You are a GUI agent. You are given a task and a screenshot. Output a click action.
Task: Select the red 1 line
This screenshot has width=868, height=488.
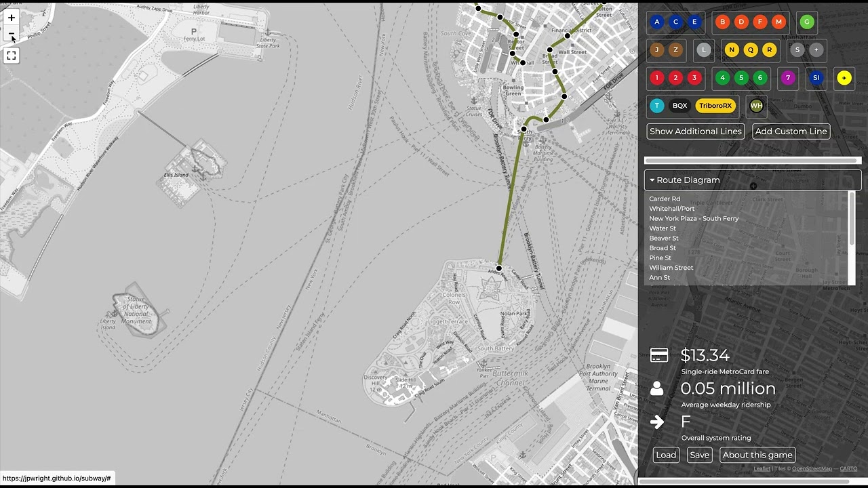coord(656,78)
